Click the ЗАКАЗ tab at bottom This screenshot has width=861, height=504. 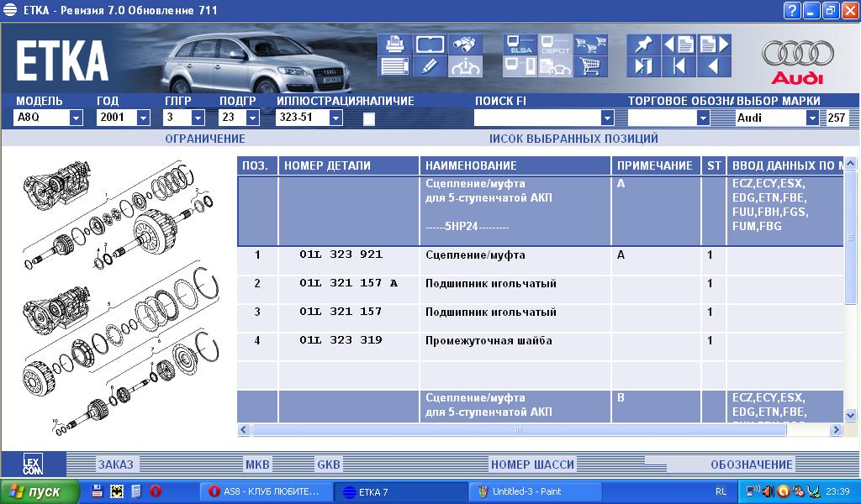click(115, 465)
